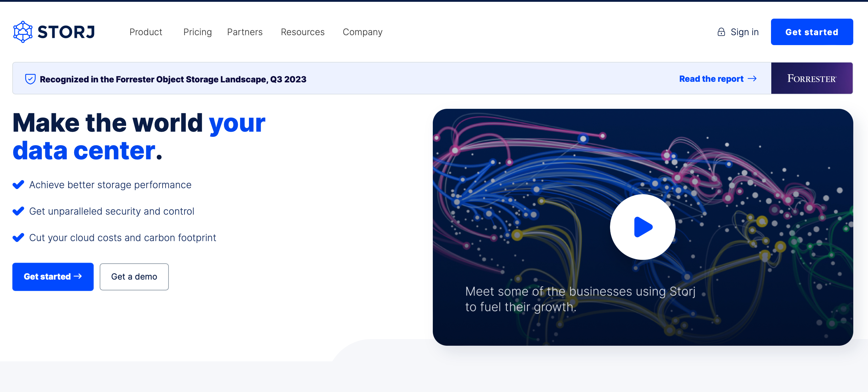Screen dimensions: 868x392
Task: Click the shield check icon in the banner
Action: (x=30, y=78)
